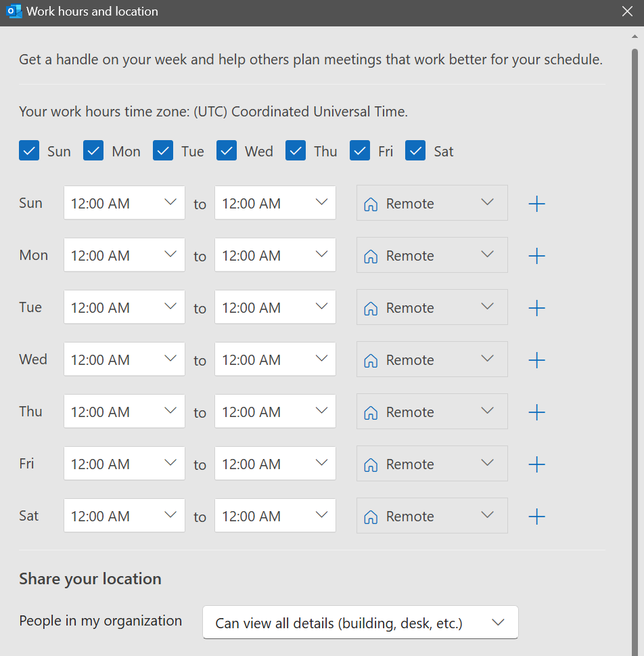Uncheck the Wed workday checkbox
The width and height of the screenshot is (644, 656).
point(226,150)
